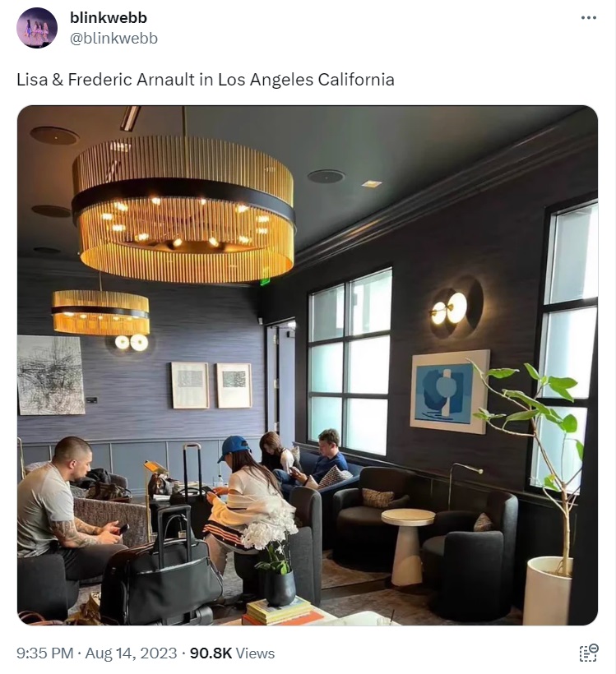Open the three-dot More options menu

588,17
